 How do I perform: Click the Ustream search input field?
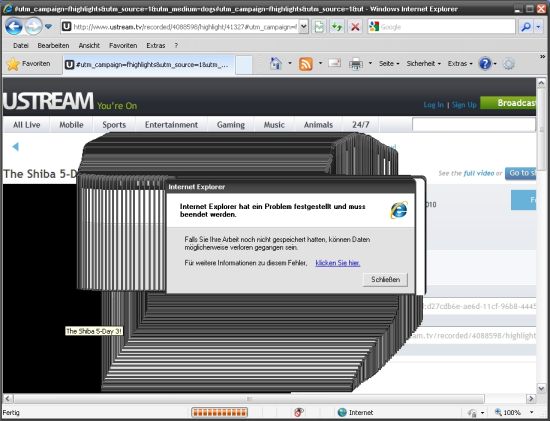(474, 125)
